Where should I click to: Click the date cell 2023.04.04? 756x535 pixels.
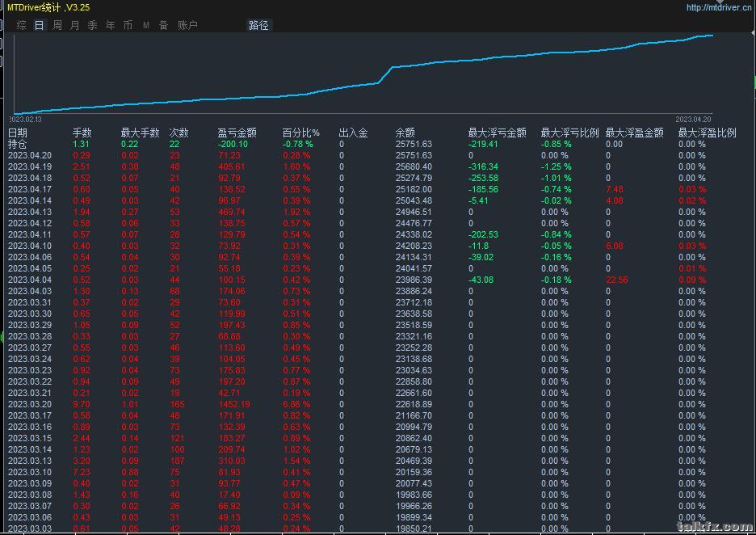tap(29, 280)
